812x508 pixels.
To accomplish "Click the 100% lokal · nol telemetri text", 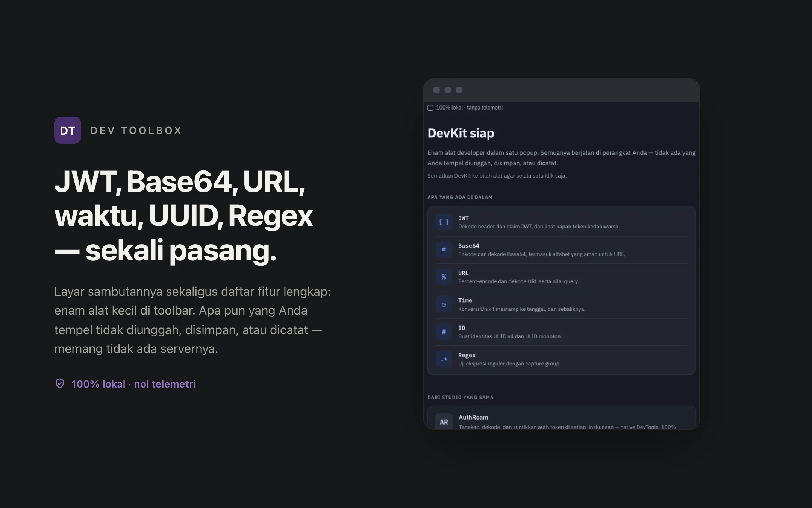I will click(133, 384).
